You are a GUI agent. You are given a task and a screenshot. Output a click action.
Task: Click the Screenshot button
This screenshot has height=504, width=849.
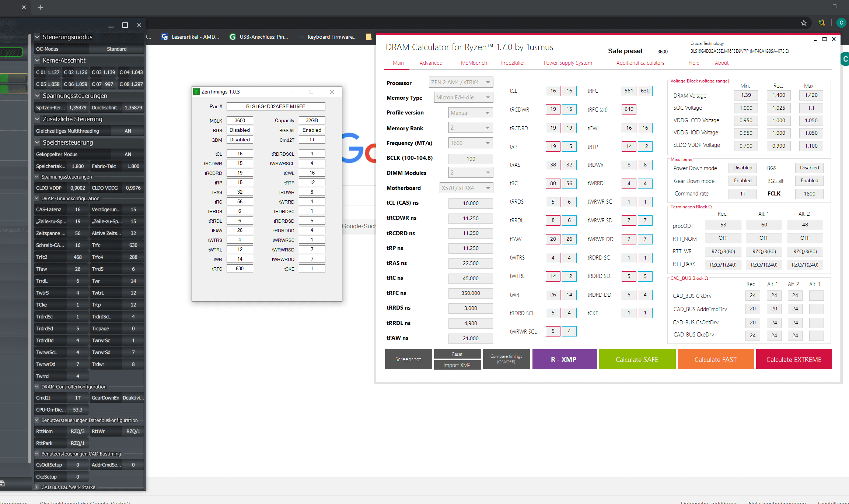pyautogui.click(x=408, y=359)
